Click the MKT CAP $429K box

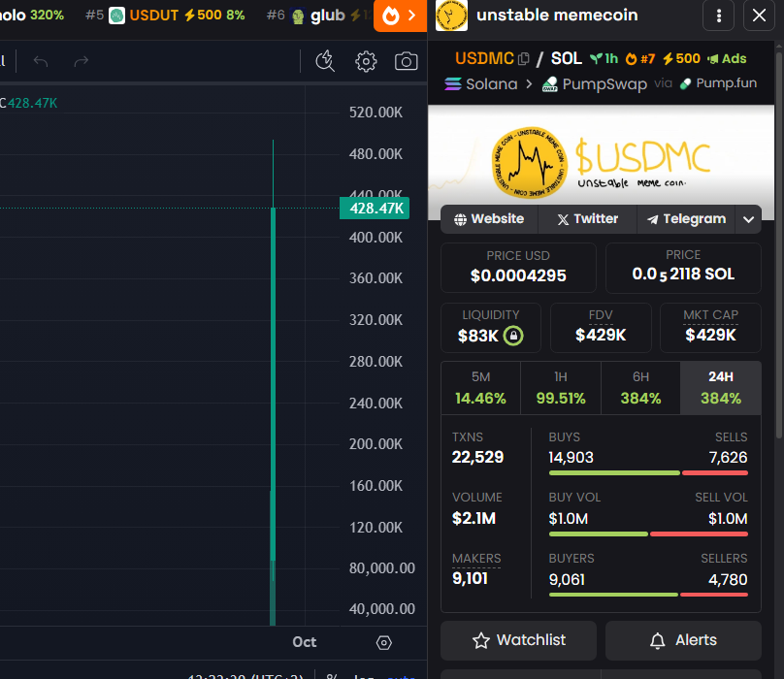tap(710, 328)
